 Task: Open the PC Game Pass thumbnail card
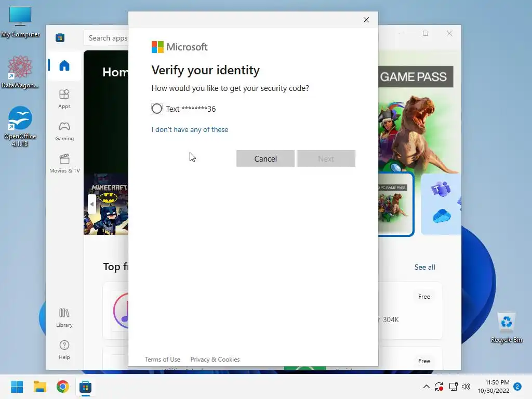tap(396, 204)
